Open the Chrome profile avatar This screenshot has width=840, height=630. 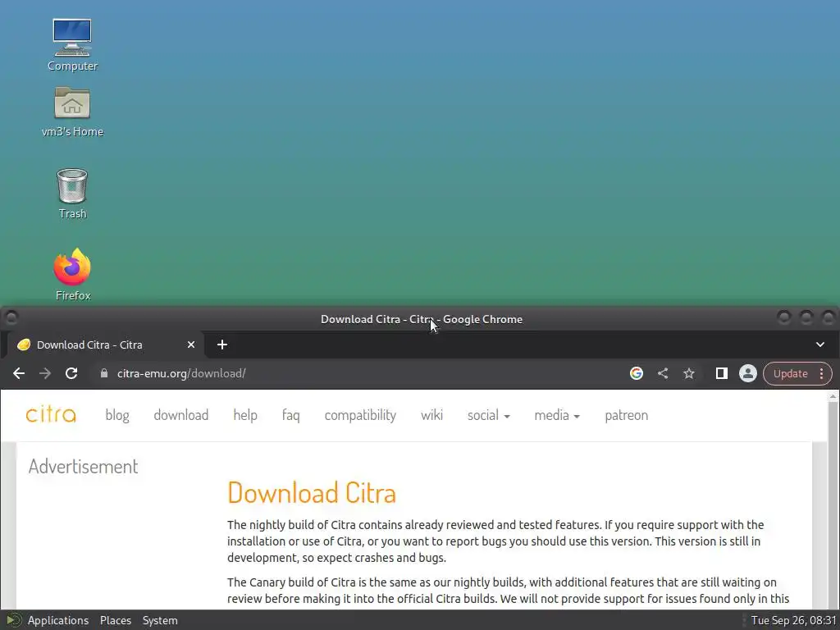748,373
